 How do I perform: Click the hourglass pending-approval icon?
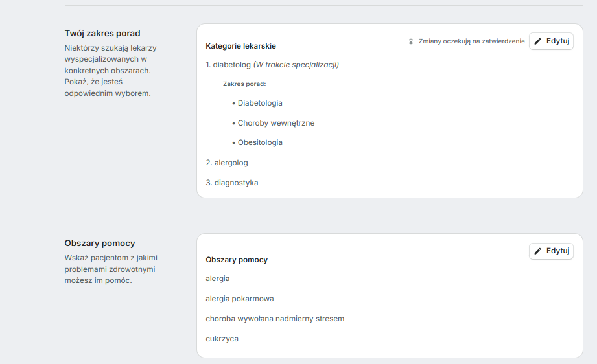(410, 41)
